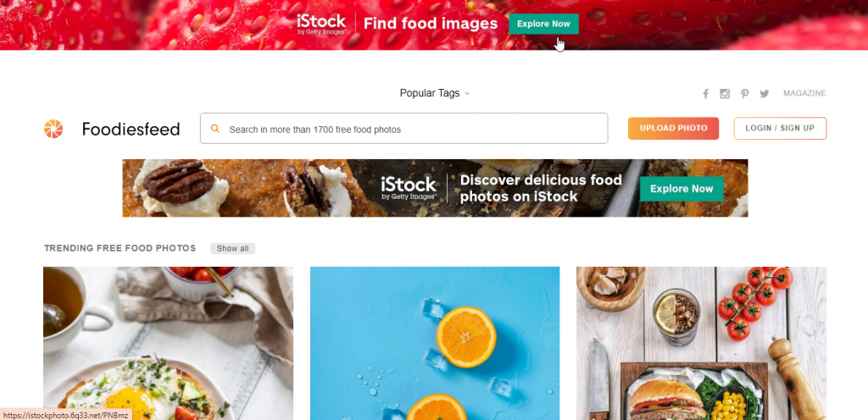Click Explore Now in top strawberry banner
Screen dimensions: 868x420
click(x=543, y=24)
